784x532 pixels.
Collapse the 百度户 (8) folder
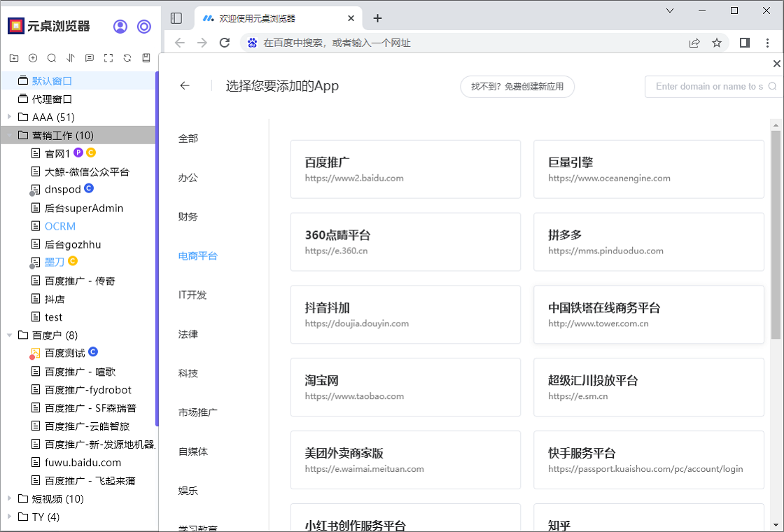click(10, 335)
